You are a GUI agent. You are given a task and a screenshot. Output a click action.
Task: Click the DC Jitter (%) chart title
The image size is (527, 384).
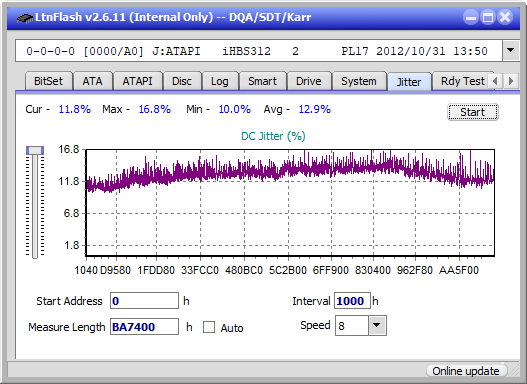[273, 136]
